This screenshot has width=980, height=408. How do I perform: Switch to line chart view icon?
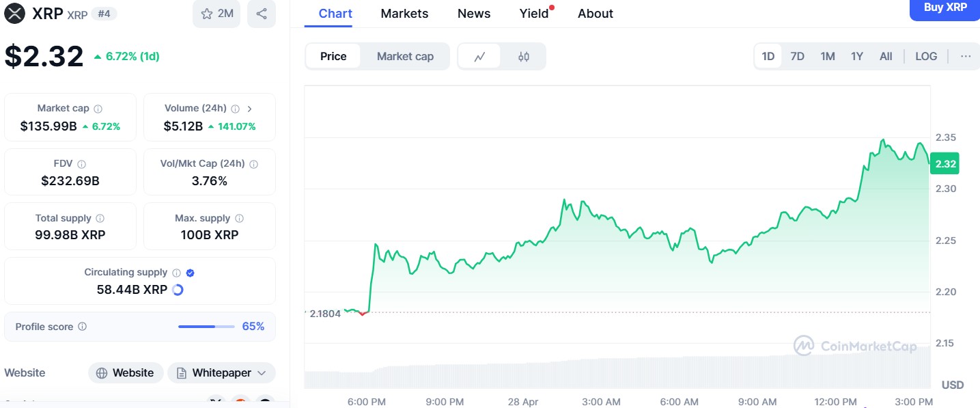coord(479,57)
